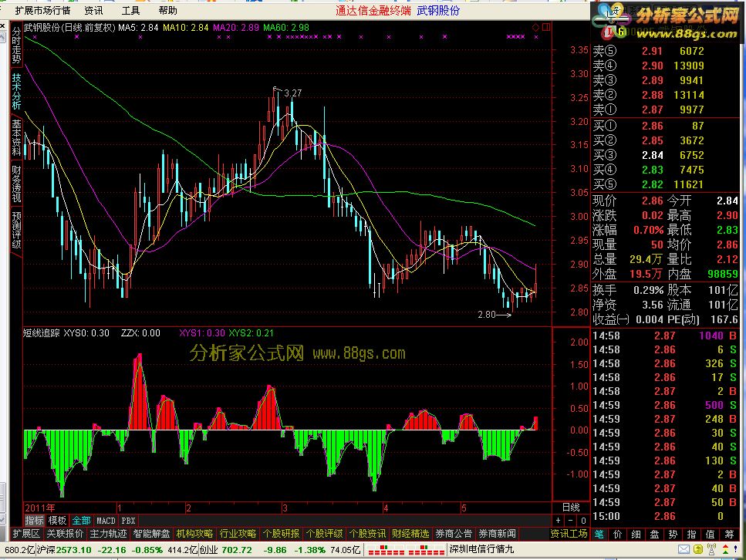Click the yellow round icon in the status bar
Image resolution: width=746 pixels, height=560 pixels.
(x=698, y=549)
